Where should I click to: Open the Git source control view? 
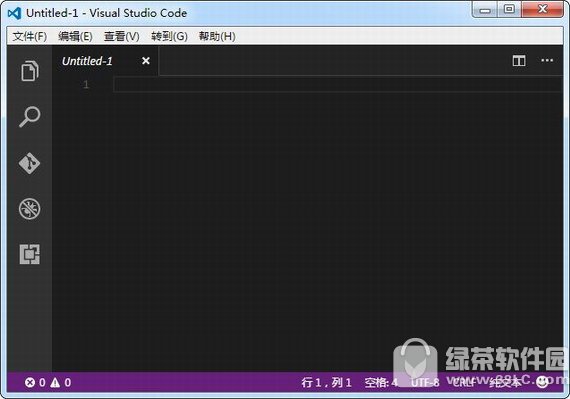29,163
